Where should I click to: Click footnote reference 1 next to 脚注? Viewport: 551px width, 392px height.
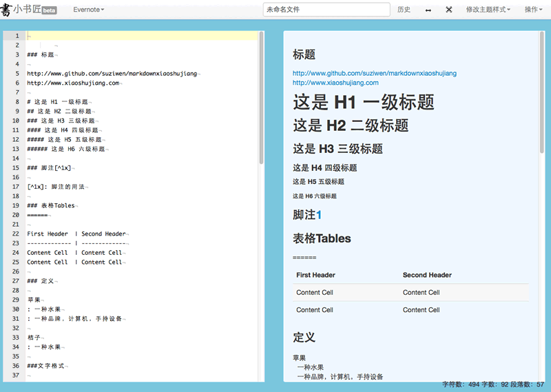[319, 215]
